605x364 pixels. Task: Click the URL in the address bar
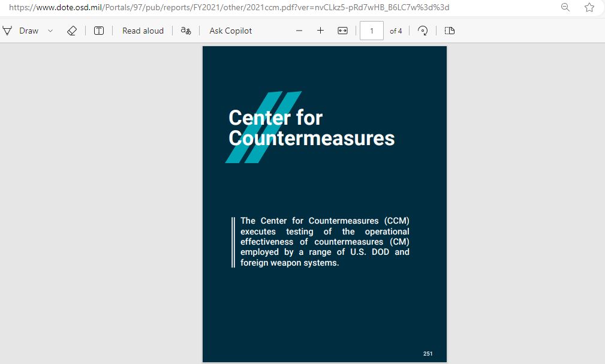tap(229, 7)
